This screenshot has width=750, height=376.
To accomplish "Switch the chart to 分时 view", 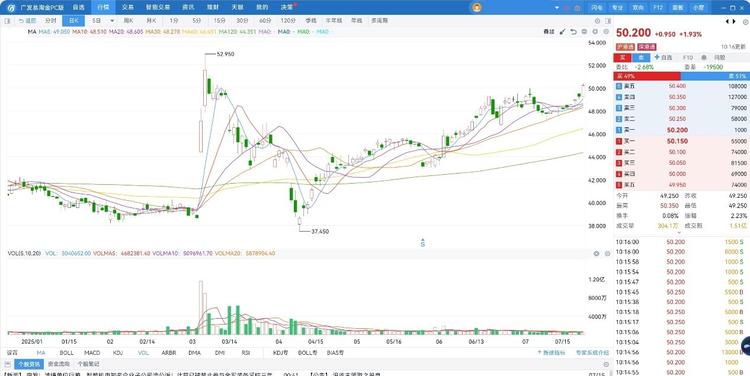I will 51,21.
